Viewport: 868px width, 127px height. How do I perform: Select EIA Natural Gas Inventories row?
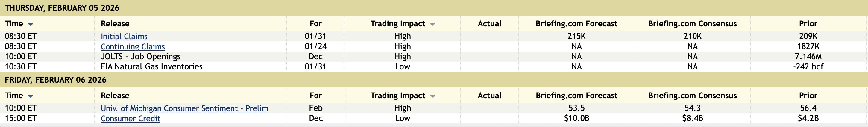point(152,67)
